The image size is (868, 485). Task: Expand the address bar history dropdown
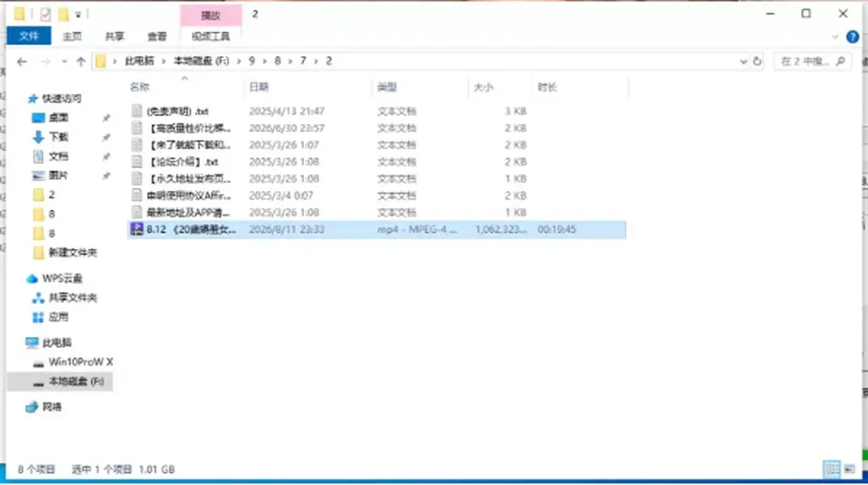743,62
